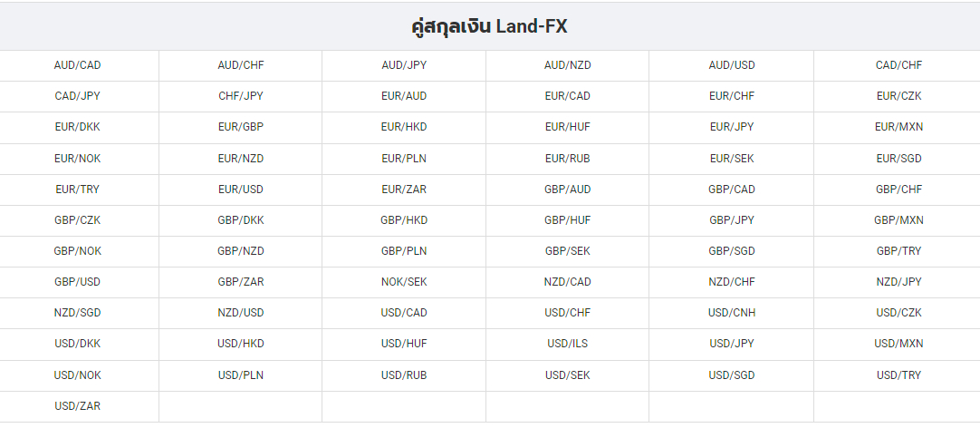This screenshot has width=980, height=428.
Task: Click the CAD/CHF cell
Action: [x=898, y=65]
